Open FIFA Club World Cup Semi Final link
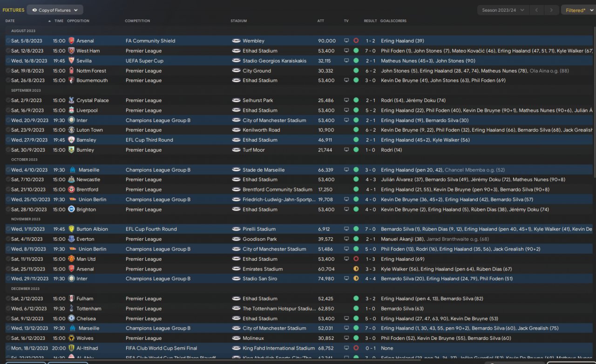Image resolution: width=596 pixels, height=364 pixels. (162, 348)
